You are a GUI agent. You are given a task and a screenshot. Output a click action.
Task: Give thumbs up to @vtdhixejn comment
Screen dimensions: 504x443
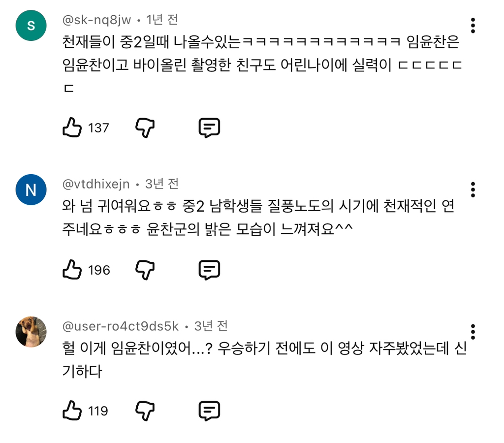72,270
